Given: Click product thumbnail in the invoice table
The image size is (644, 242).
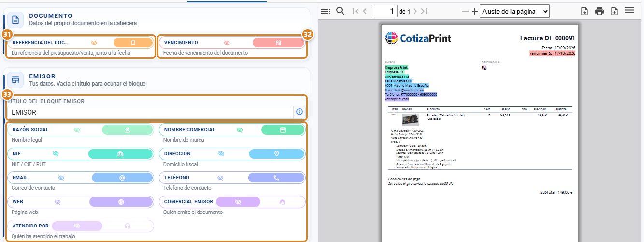Looking at the screenshot, I should coord(411,119).
